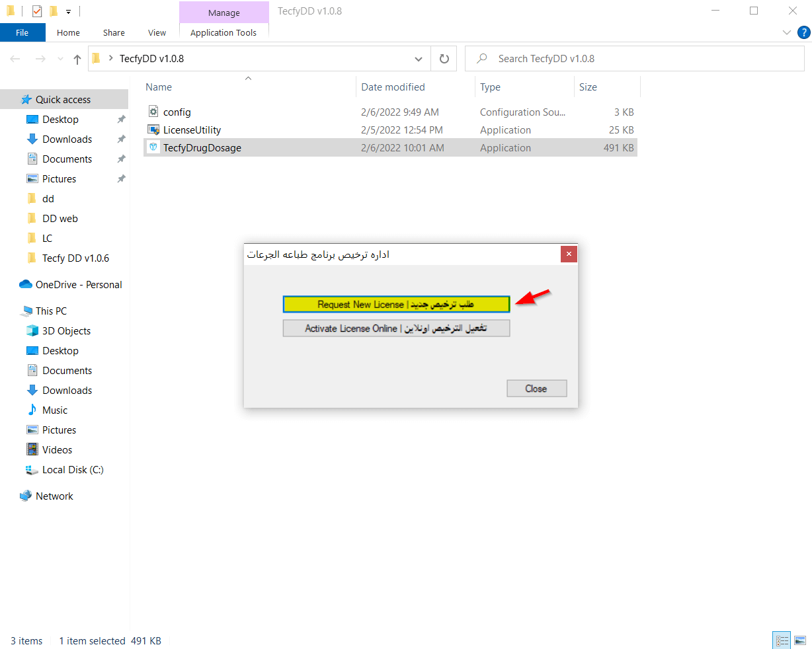The height and width of the screenshot is (649, 812).
Task: Open Local Disk (C:) in sidebar
Action: (x=73, y=469)
